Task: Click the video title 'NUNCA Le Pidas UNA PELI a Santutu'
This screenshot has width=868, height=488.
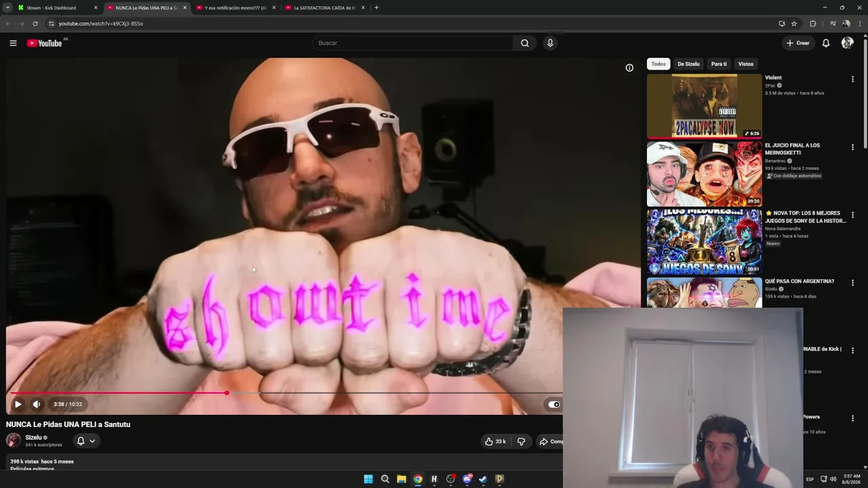Action: (x=68, y=424)
